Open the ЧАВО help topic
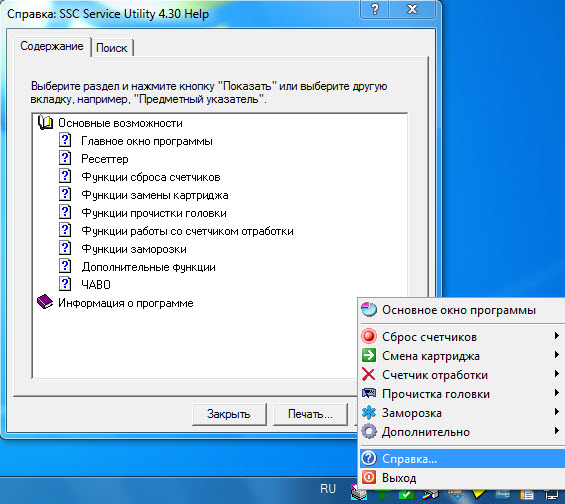 pos(96,285)
